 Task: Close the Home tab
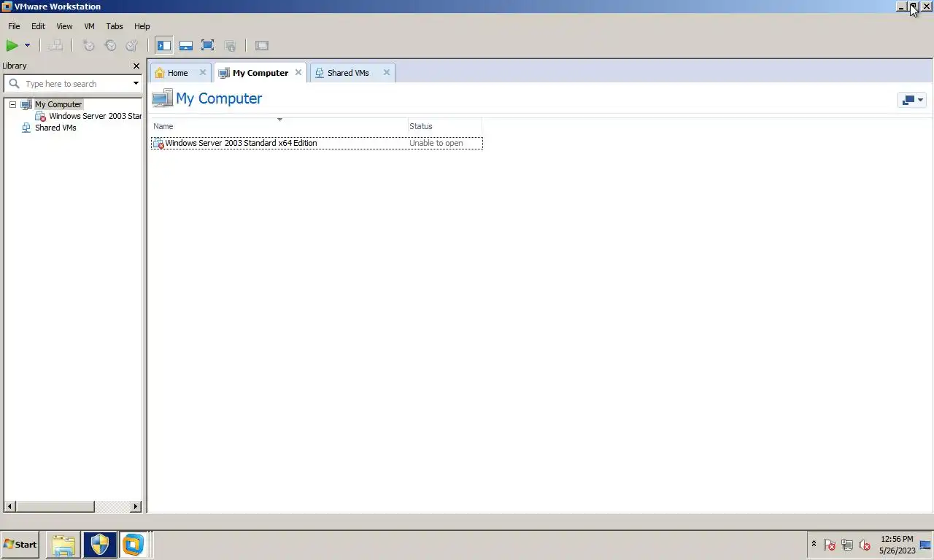[x=203, y=72]
